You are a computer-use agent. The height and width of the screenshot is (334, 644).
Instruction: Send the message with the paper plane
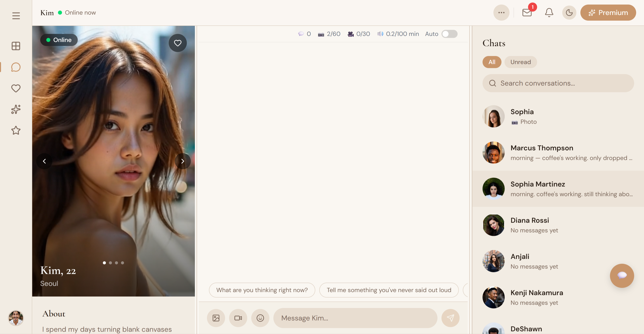[450, 318]
